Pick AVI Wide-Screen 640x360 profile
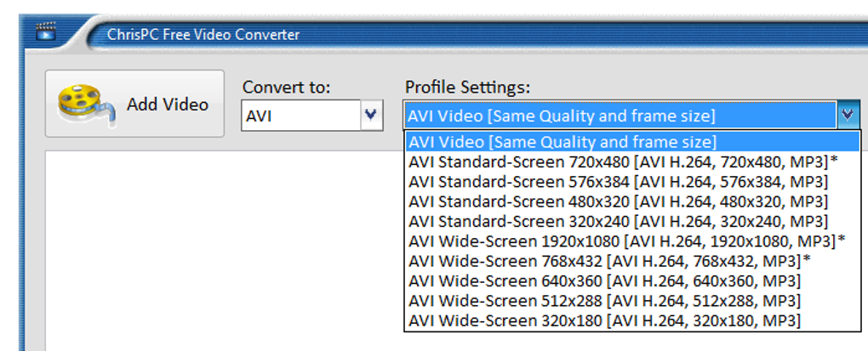Screen dimensions: 868x351 click(x=604, y=280)
